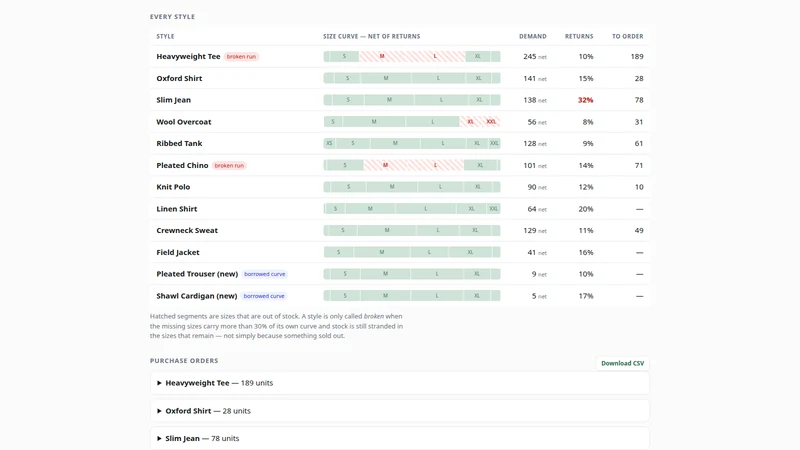Viewport: 800px width, 450px height.
Task: Click the Shawl Cardigan (new) style name
Action: [x=196, y=296]
